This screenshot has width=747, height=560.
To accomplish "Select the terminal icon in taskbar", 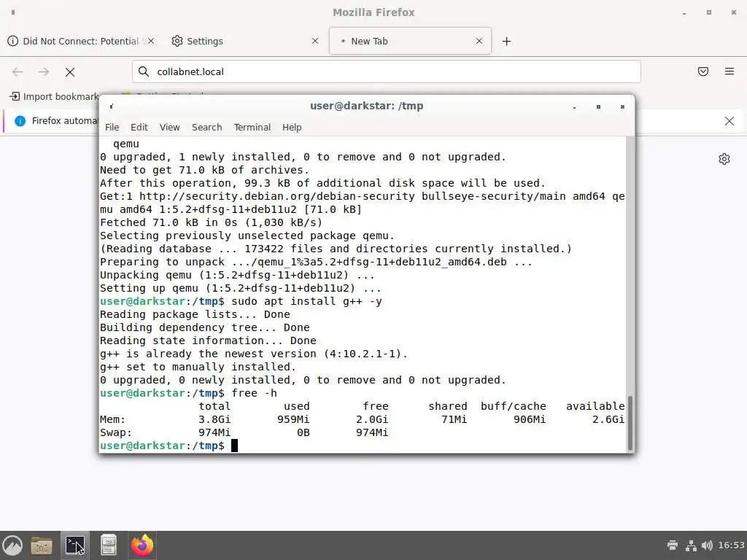I will pyautogui.click(x=75, y=545).
